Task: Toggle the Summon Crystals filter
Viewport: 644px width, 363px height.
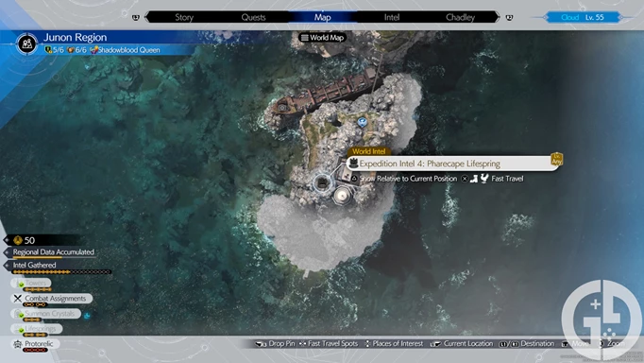Action: click(x=45, y=314)
